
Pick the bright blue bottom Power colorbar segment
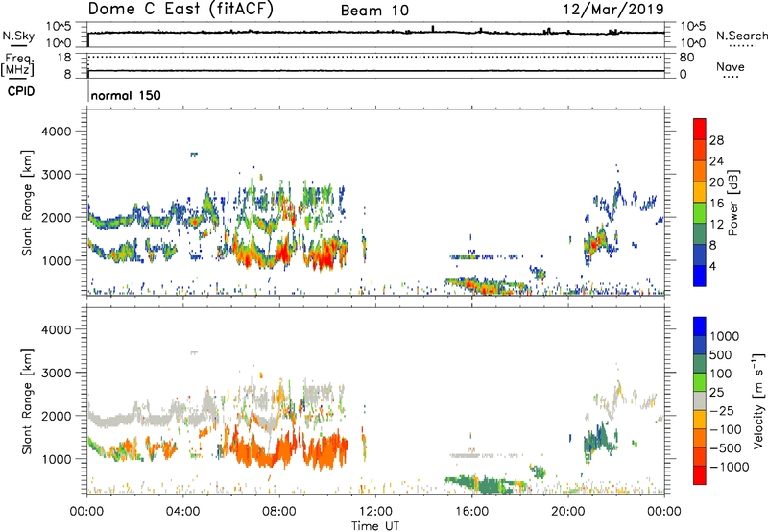tap(700, 276)
